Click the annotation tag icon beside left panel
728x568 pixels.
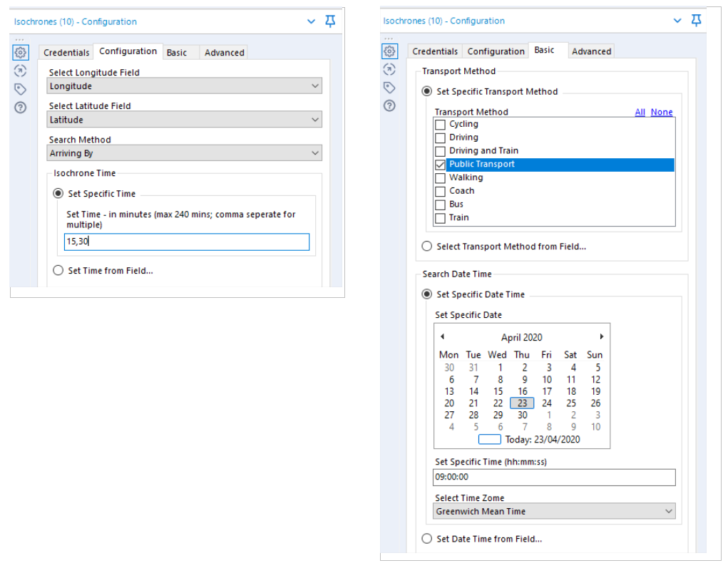[x=20, y=88]
